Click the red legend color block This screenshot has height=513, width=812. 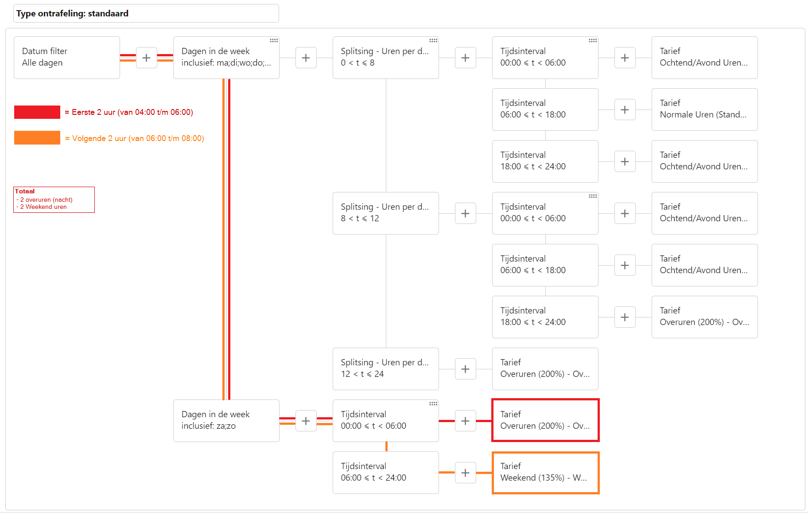[37, 112]
